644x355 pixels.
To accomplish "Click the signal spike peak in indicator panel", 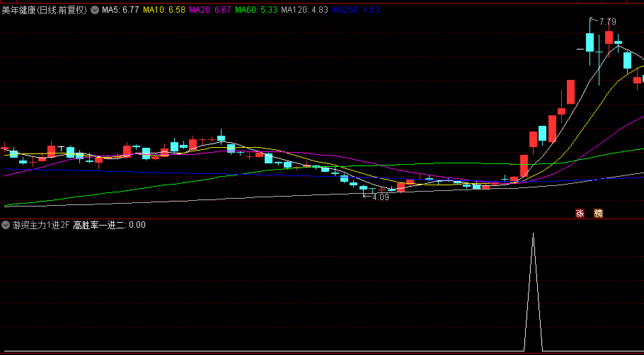I will 533,233.
